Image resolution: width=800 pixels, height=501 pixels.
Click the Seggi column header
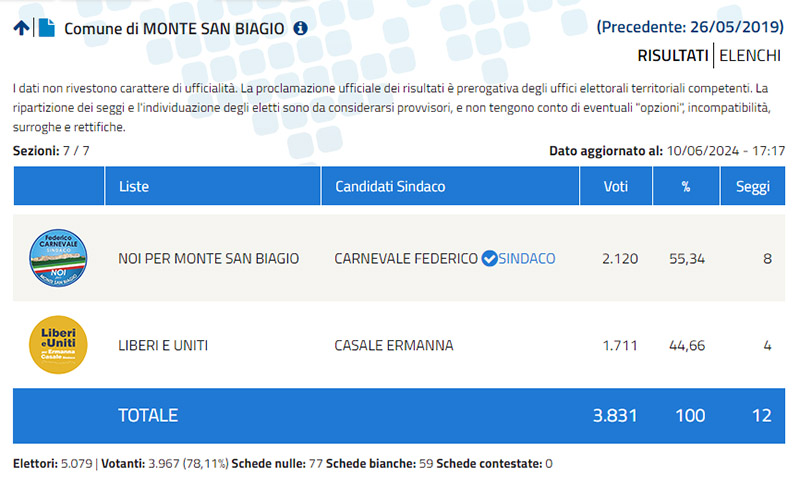(752, 186)
